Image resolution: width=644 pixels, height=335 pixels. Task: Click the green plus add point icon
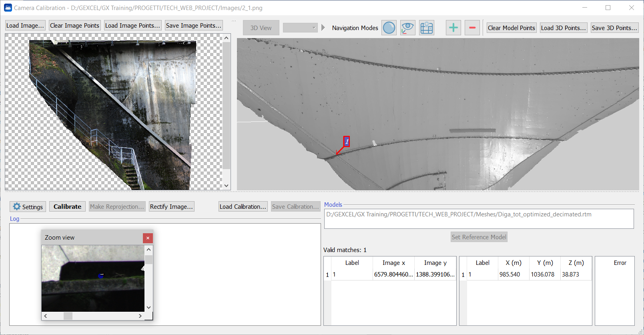[x=453, y=28]
